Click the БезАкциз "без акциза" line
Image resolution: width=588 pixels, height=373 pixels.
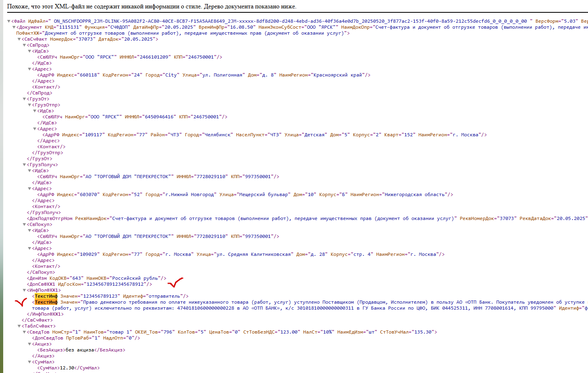coord(81,350)
